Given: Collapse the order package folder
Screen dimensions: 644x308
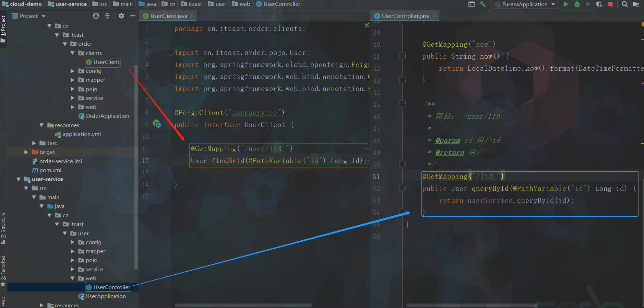Looking at the screenshot, I should point(65,44).
